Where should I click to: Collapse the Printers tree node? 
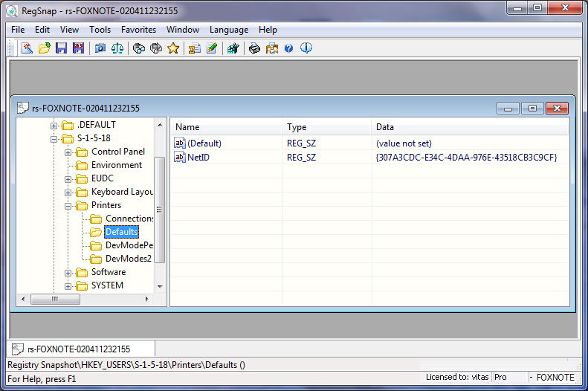pos(68,205)
